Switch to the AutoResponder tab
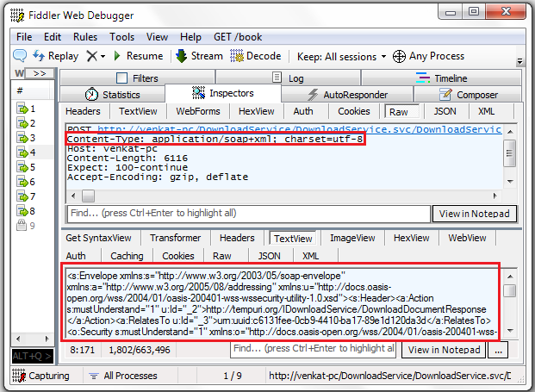The height and width of the screenshot is (392, 535). pyautogui.click(x=347, y=95)
